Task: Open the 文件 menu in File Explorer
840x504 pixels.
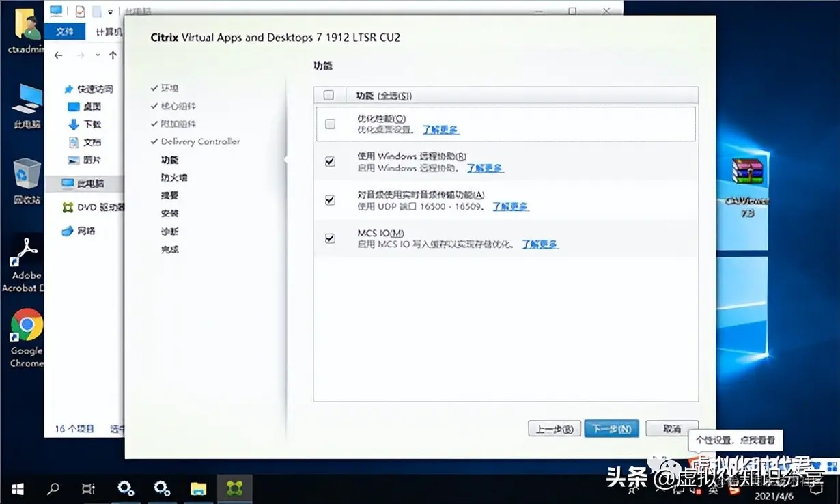Action: (66, 31)
